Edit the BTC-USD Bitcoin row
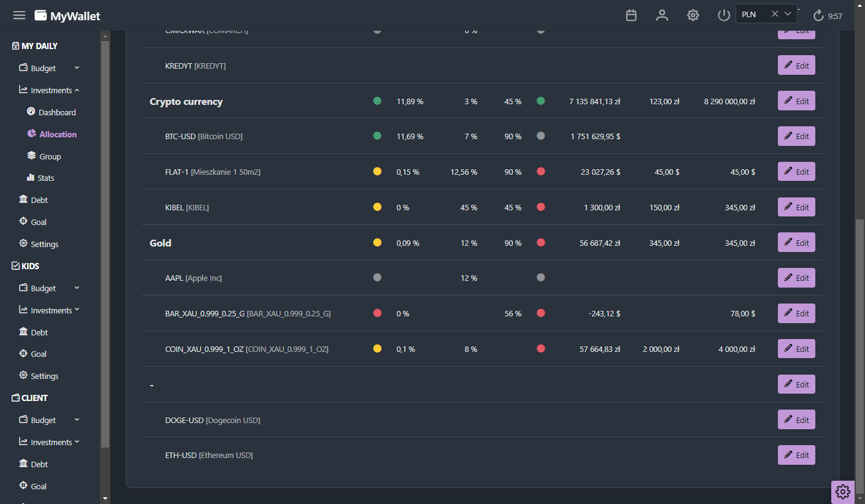This screenshot has height=504, width=865. 796,136
